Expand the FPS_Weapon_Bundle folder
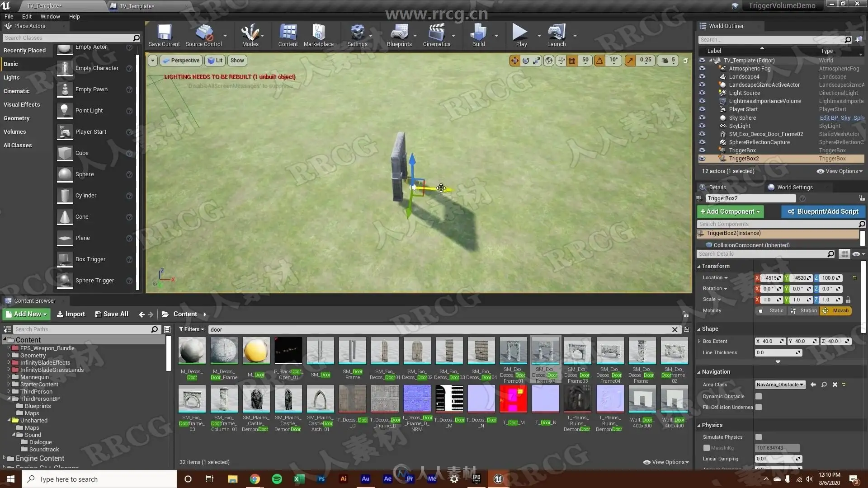The width and height of the screenshot is (868, 488). (9, 348)
